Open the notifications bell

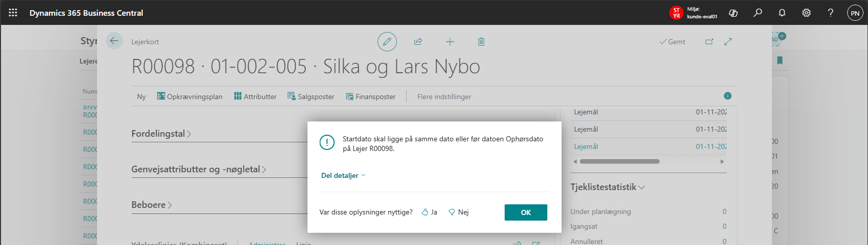(x=782, y=13)
